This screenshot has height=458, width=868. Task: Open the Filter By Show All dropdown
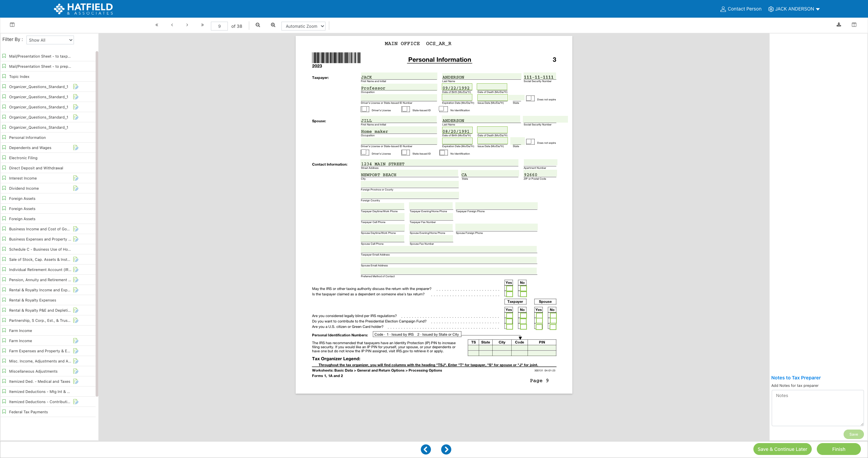[x=50, y=40]
